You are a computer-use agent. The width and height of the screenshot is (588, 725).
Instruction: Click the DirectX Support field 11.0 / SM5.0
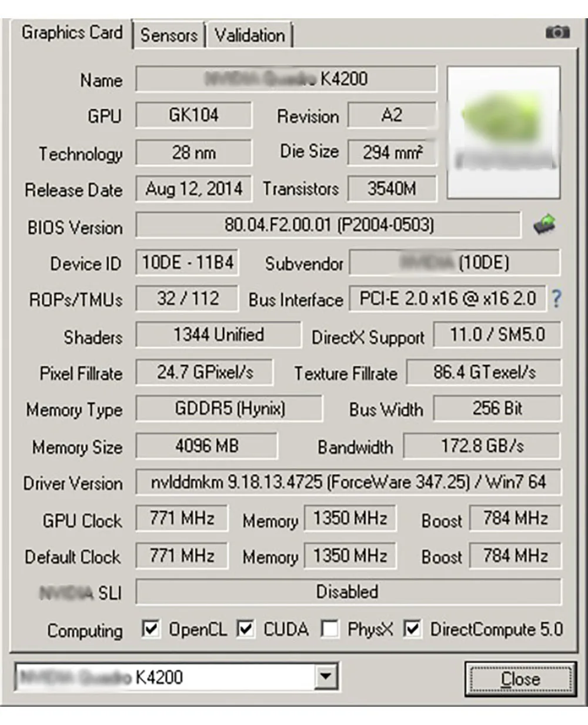(x=497, y=335)
